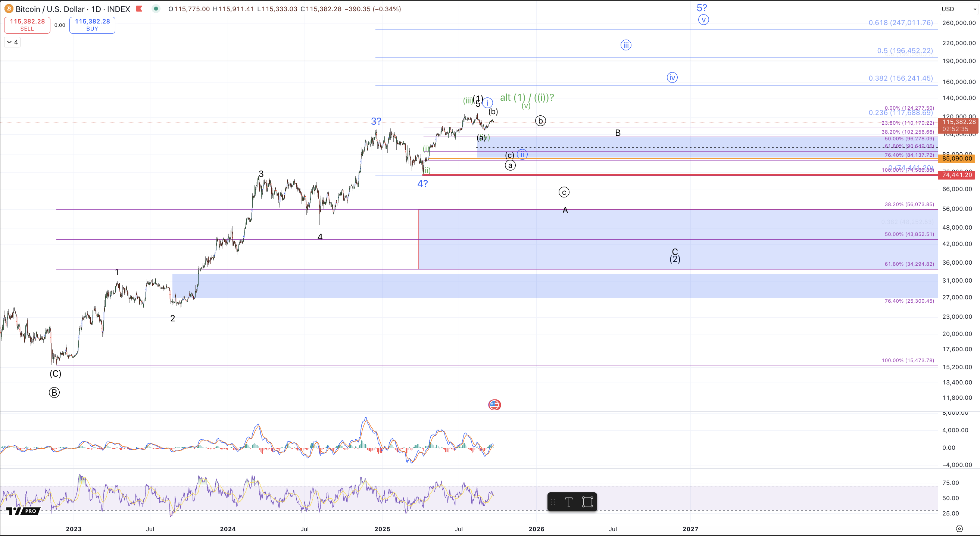Select the green 'alt (1) / ((i))?' text label
The height and width of the screenshot is (536, 980).
click(x=527, y=97)
